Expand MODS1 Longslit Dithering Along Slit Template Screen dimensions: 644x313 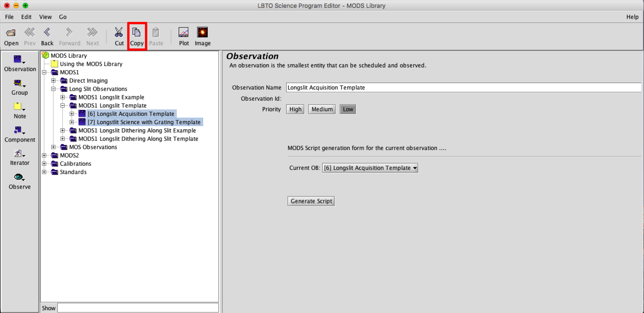coord(63,138)
